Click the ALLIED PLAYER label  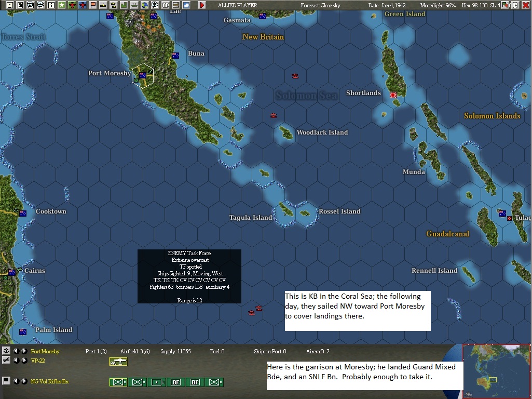coord(238,5)
